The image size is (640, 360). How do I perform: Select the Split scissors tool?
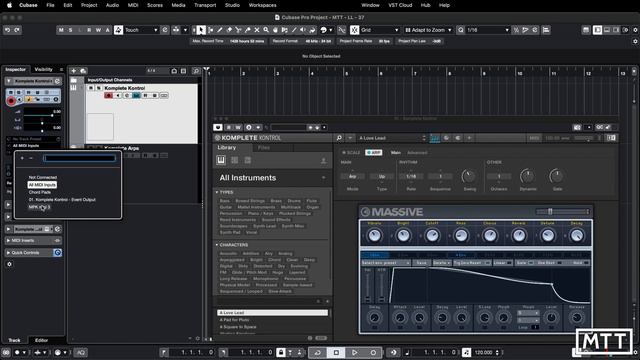(x=238, y=30)
